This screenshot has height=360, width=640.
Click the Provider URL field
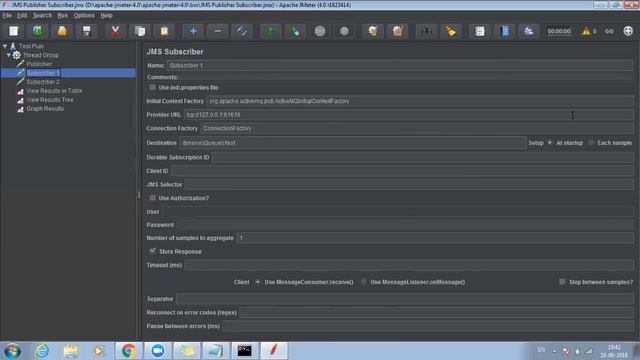coord(409,115)
